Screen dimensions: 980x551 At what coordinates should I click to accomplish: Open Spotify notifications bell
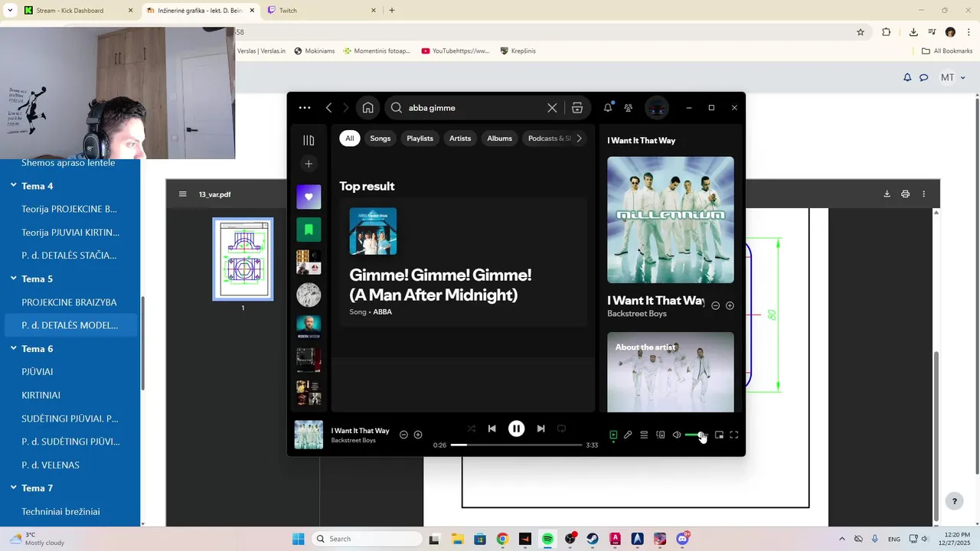pos(608,108)
